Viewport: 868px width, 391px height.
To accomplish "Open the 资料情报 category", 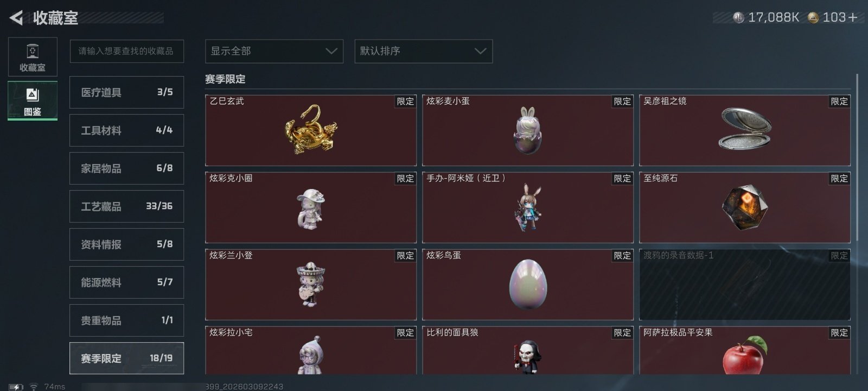I will (127, 244).
